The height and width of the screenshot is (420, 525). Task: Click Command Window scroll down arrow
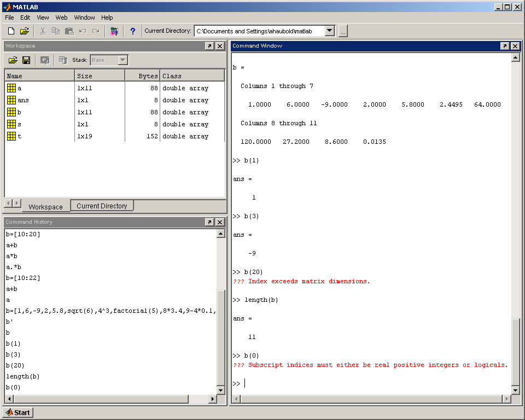516,390
